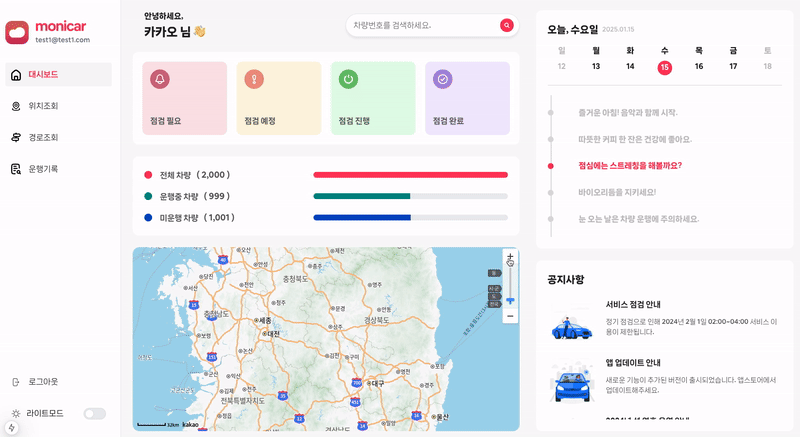Viewport: 800px width, 437px height.
Task: Select Friday 17 in the calendar
Action: coord(733,66)
